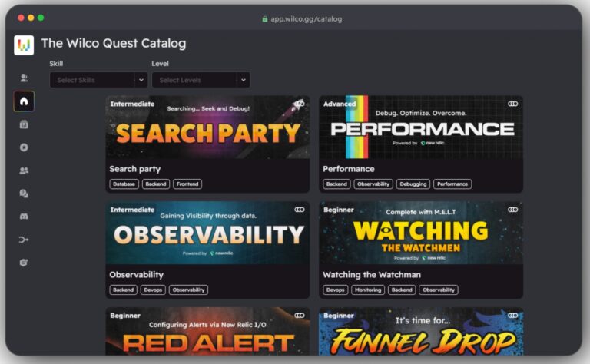
Task: Open the merge-arrow sidebar icon
Action: click(x=24, y=240)
